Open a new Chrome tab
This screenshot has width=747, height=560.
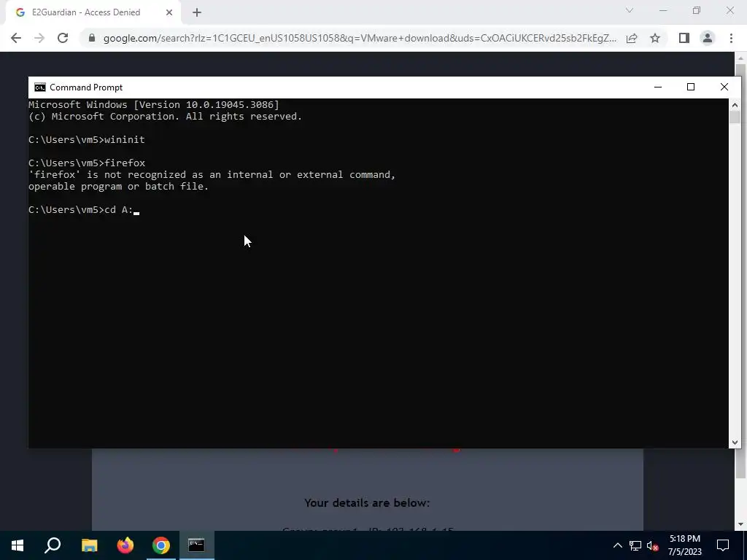point(197,13)
